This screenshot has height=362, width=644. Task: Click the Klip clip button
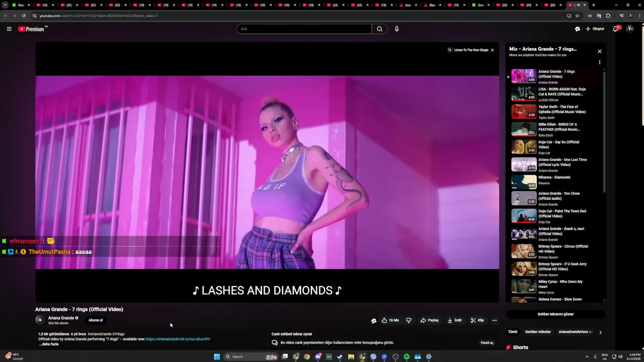(x=477, y=320)
